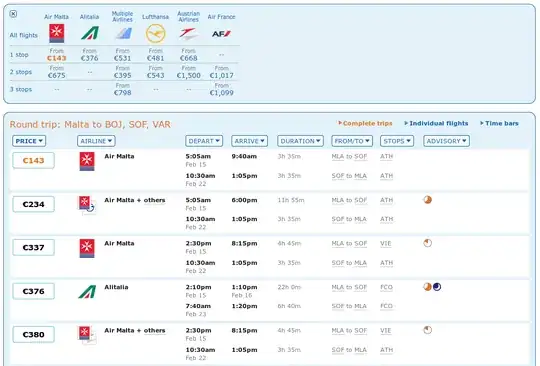Click the 'others' link in €234 row
Image resolution: width=540 pixels, height=366 pixels.
[154, 200]
